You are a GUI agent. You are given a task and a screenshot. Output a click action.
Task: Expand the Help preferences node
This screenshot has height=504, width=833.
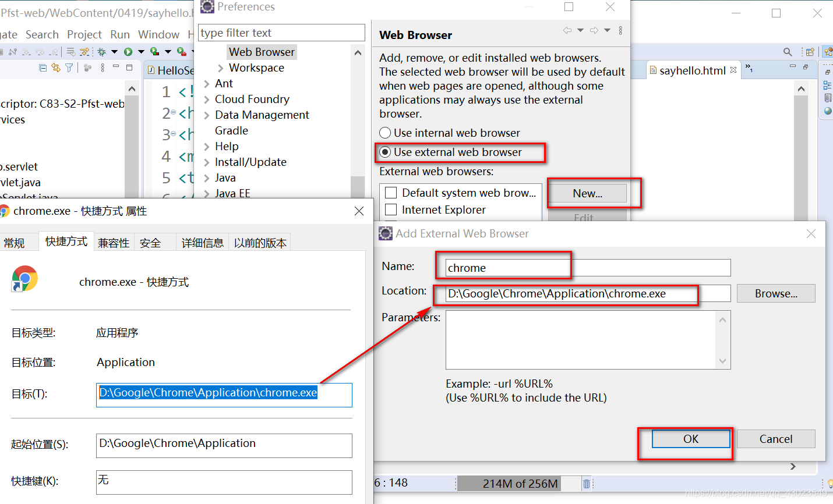206,147
